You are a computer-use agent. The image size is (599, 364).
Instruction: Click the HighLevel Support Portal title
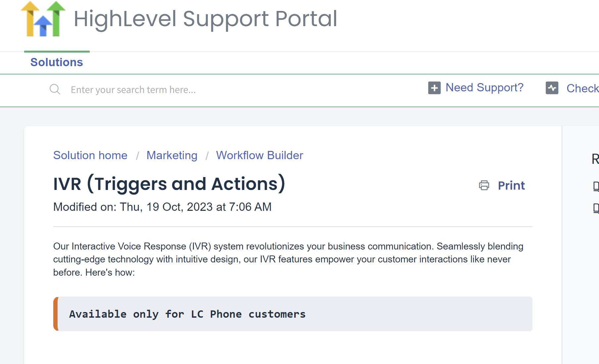pos(206,19)
